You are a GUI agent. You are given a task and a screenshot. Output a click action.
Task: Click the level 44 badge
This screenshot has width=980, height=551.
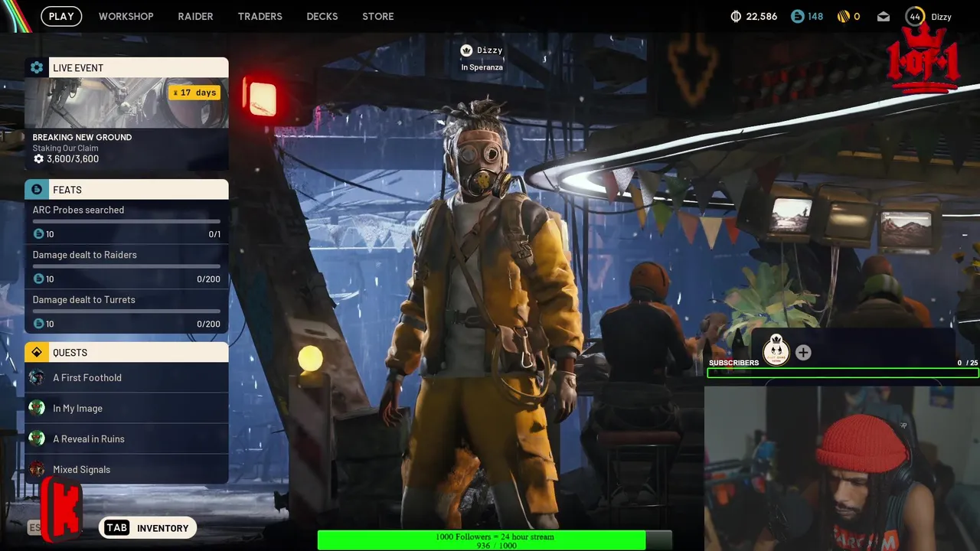(x=914, y=16)
